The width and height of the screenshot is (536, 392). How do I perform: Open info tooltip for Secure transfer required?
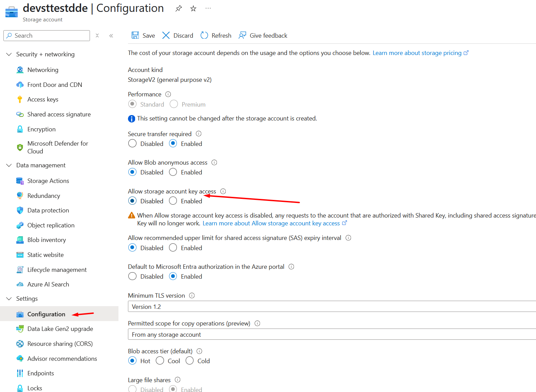coord(199,134)
